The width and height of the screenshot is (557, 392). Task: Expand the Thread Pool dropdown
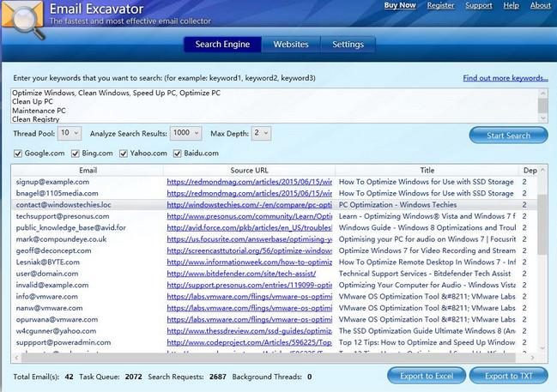tap(70, 133)
